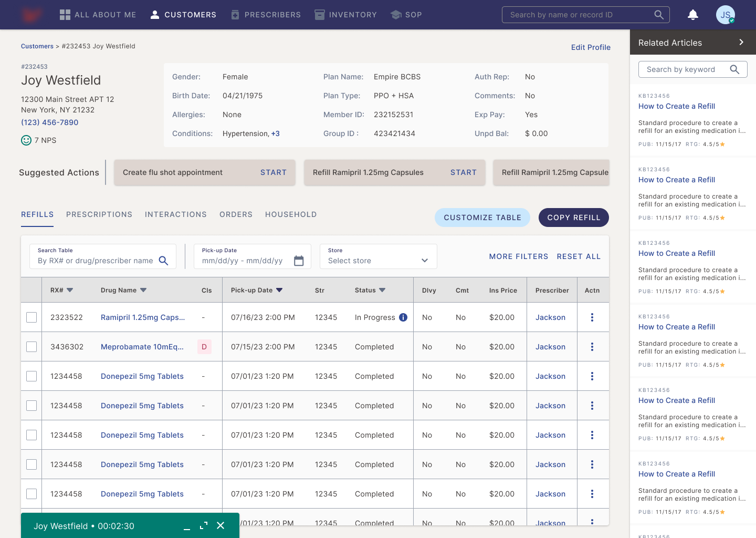Click the Pick-up Date range field
756x538 pixels.
pos(253,256)
